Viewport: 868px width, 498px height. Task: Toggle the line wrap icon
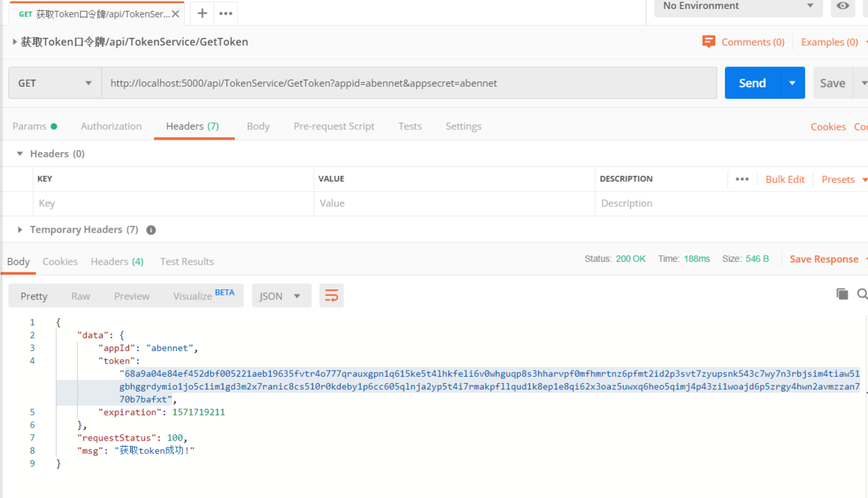332,296
